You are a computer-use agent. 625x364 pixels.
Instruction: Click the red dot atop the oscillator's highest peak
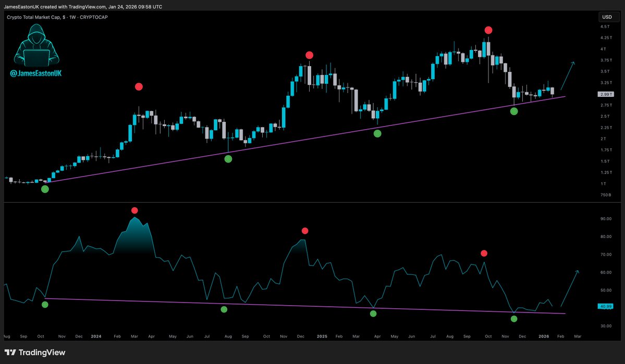tap(134, 210)
